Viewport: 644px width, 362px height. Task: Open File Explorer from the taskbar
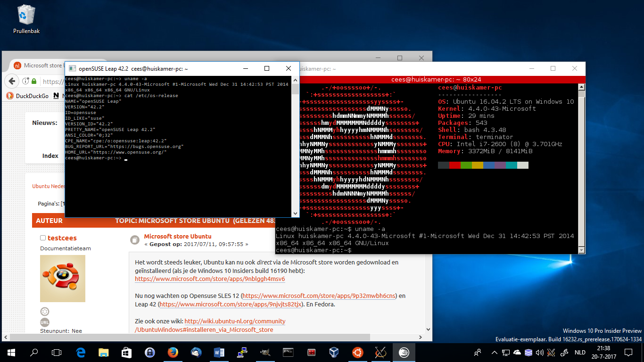point(103,352)
